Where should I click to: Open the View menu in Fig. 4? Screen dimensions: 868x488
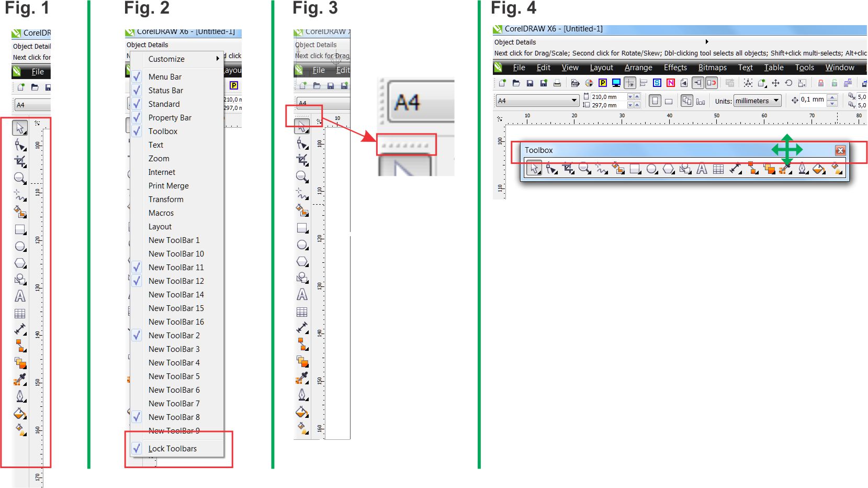click(570, 68)
